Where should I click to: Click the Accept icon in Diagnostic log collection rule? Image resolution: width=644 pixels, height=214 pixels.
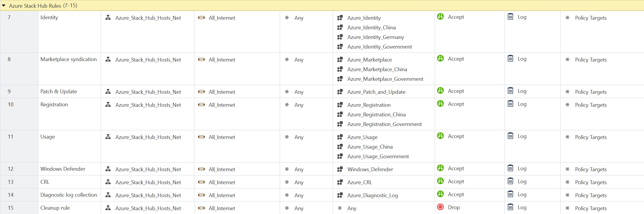point(440,194)
